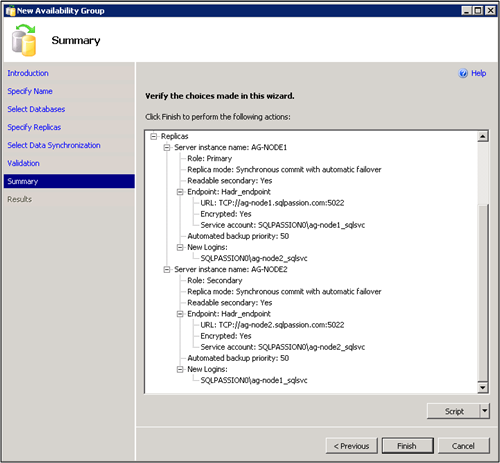Collapse the AG-NODE2 server instance node
Image resolution: width=500 pixels, height=463 pixels.
pyautogui.click(x=167, y=269)
